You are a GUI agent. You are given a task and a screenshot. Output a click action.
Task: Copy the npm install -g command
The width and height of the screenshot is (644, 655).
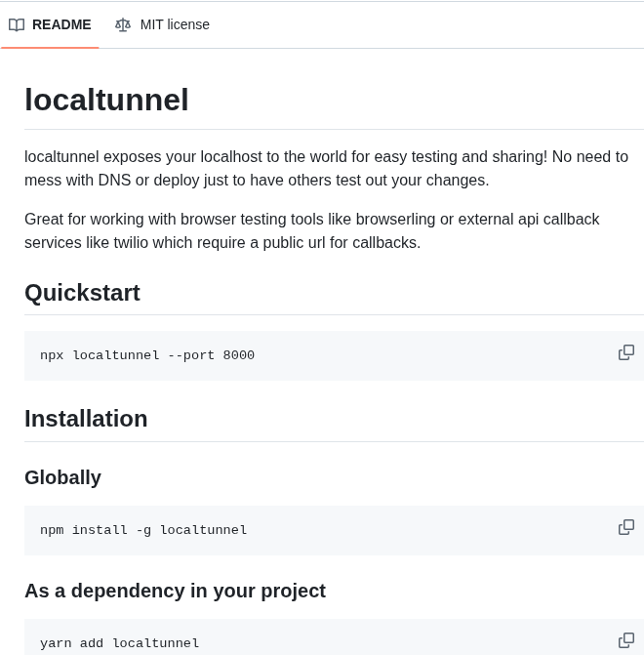coord(626,527)
